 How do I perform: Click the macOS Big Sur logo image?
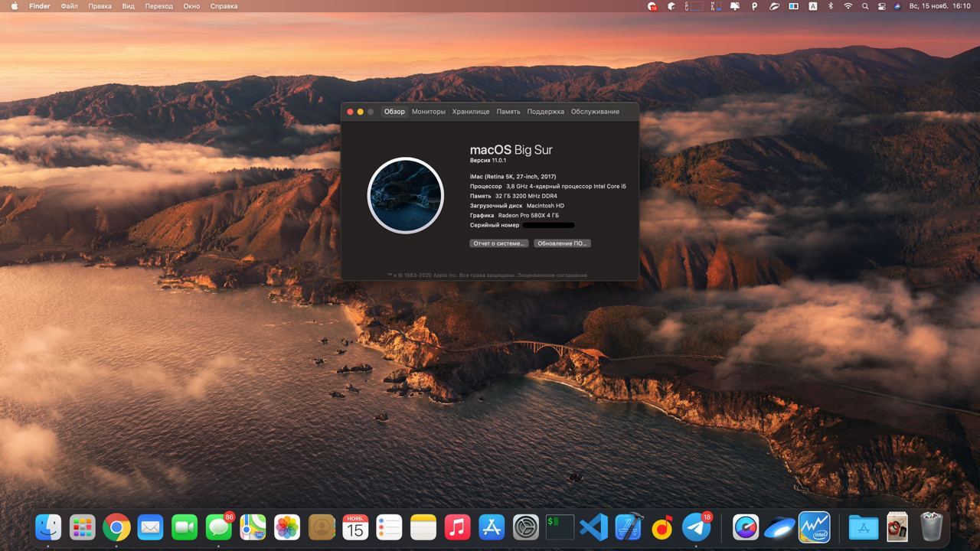coord(405,195)
